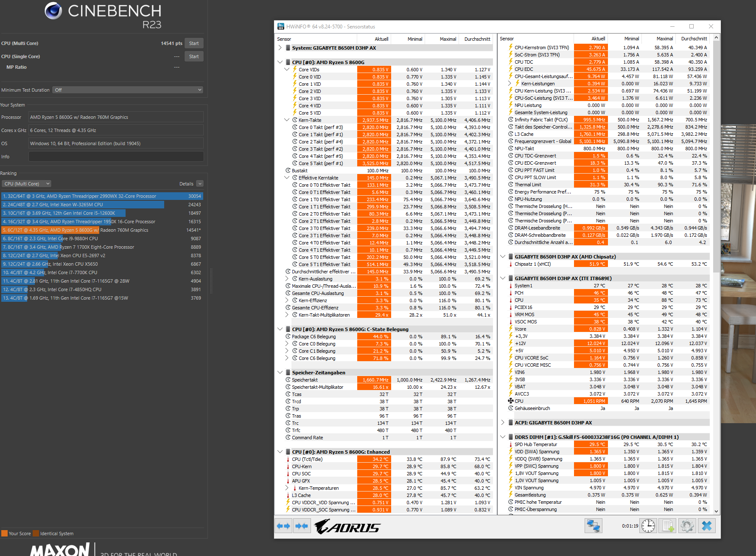Viewport: 756px width, 556px height.
Task: Click the CPU fan icon row
Action: 511,401
